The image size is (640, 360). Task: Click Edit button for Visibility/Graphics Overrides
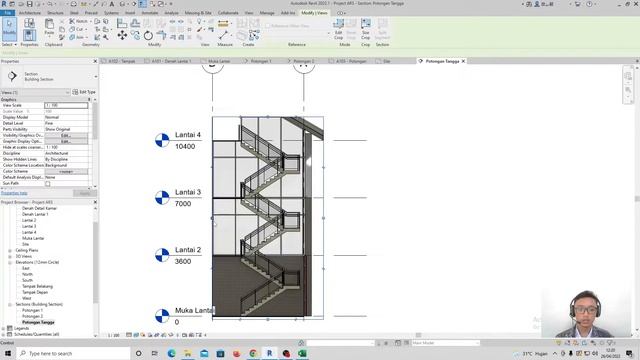[66, 136]
